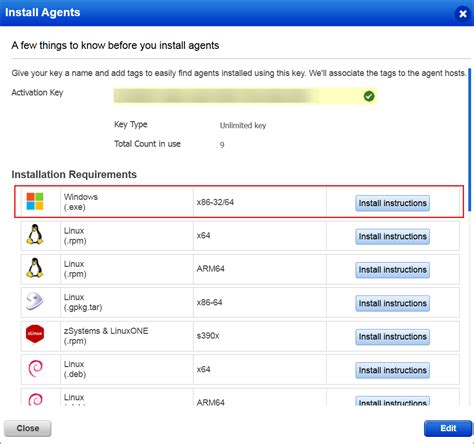Click the Windows logo icon
Viewport: 474px width, 444px height.
coord(35,201)
